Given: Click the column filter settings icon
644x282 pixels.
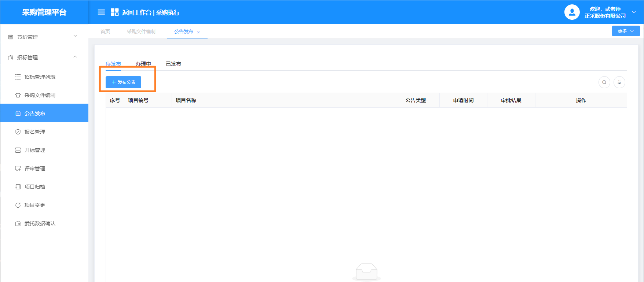Looking at the screenshot, I should pos(619,82).
